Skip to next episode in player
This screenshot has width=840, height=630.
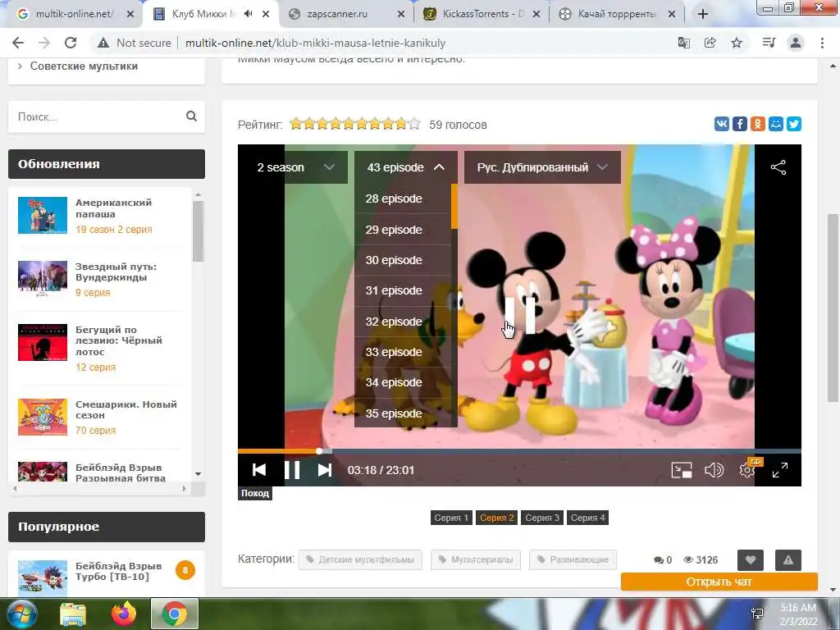[x=324, y=470]
